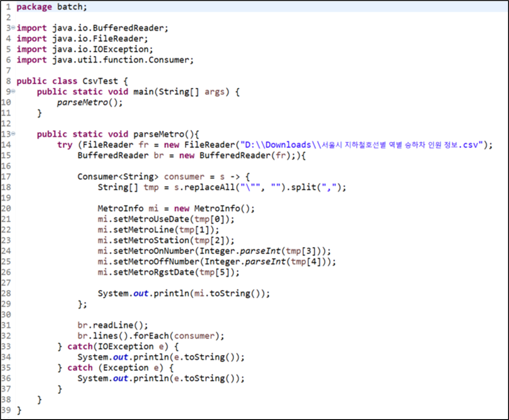Screen dimensions: 509x420
Task: Click the println statement on line 34
Action: point(161,357)
